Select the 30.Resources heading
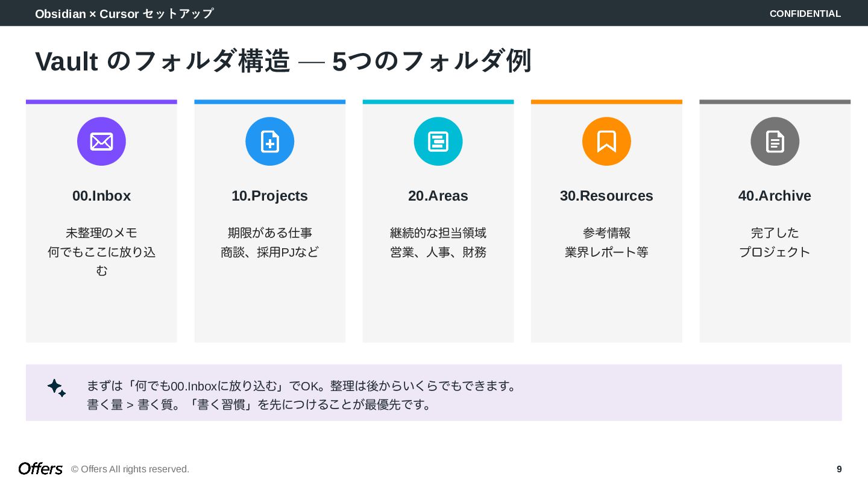 tap(606, 196)
